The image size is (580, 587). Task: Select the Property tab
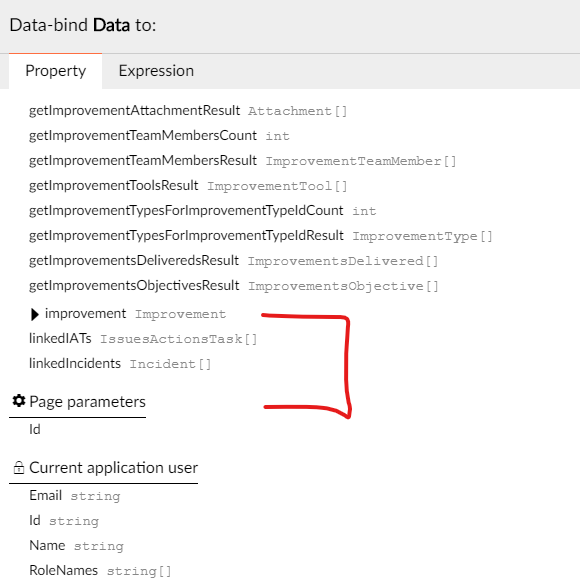[x=55, y=71]
